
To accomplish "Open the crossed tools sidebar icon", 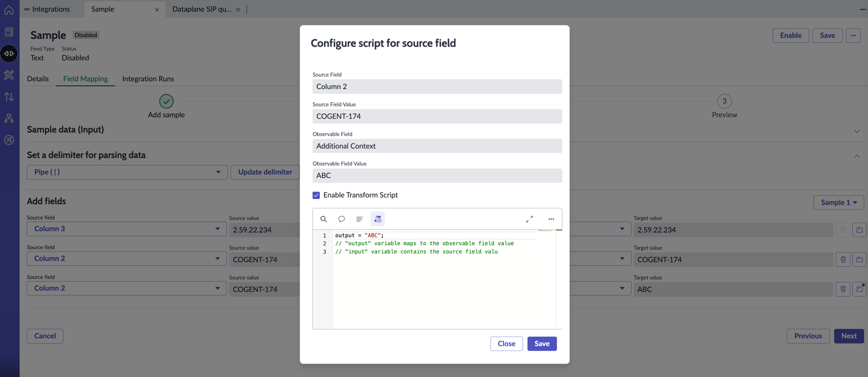I will tap(9, 75).
